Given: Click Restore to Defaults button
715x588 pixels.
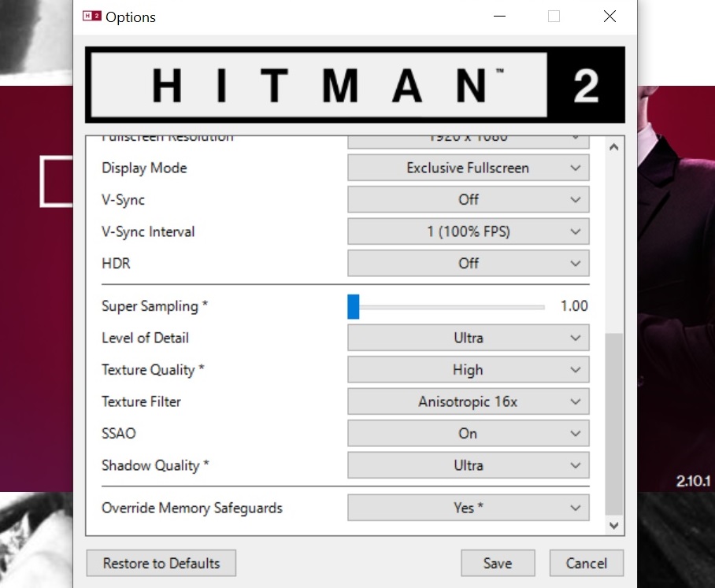Looking at the screenshot, I should 161,564.
